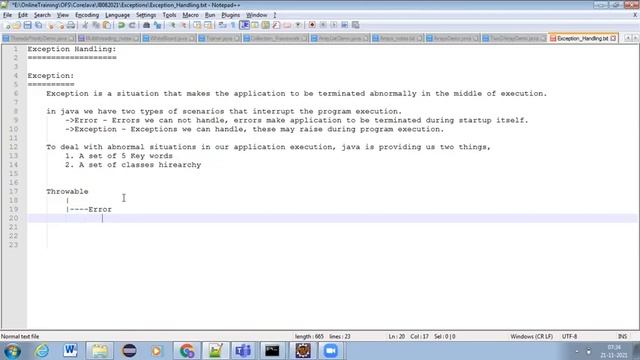
Task: Open Zoom from the taskbar
Action: 331,351
